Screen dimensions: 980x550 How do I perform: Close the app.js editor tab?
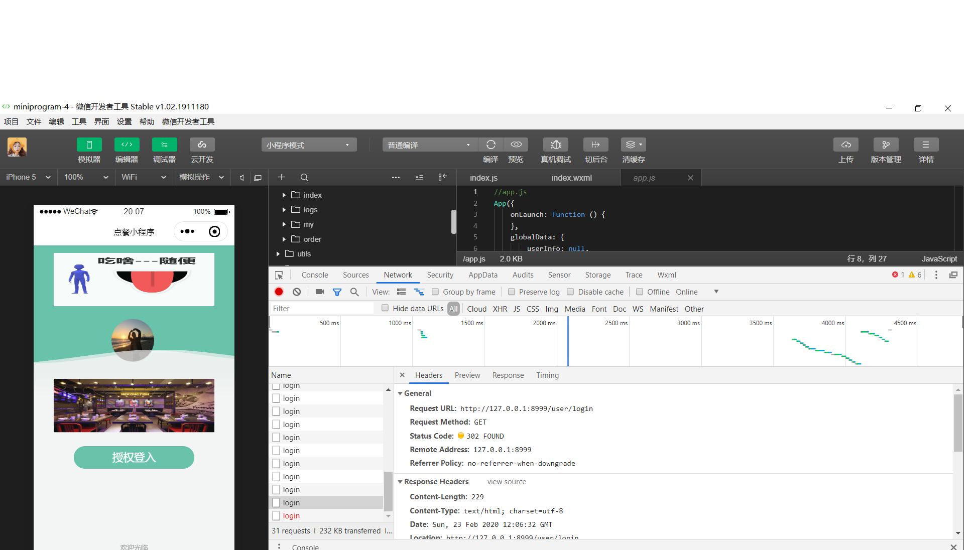click(690, 178)
